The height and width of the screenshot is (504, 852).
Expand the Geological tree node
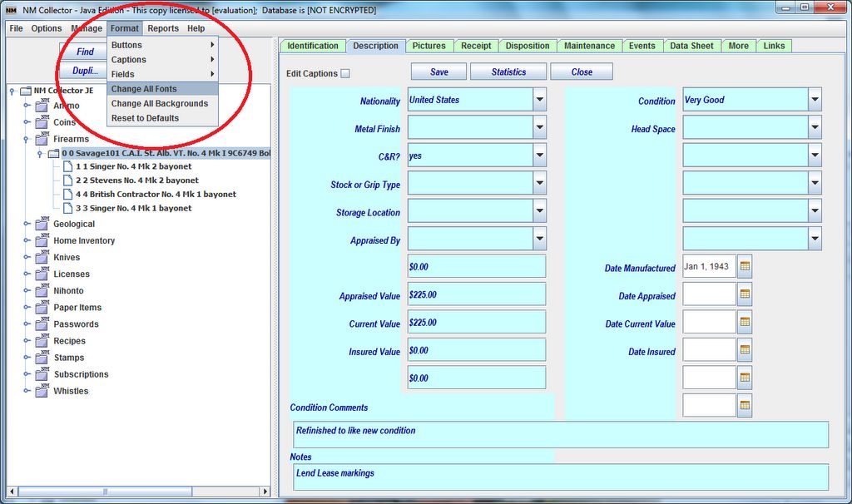coord(27,224)
